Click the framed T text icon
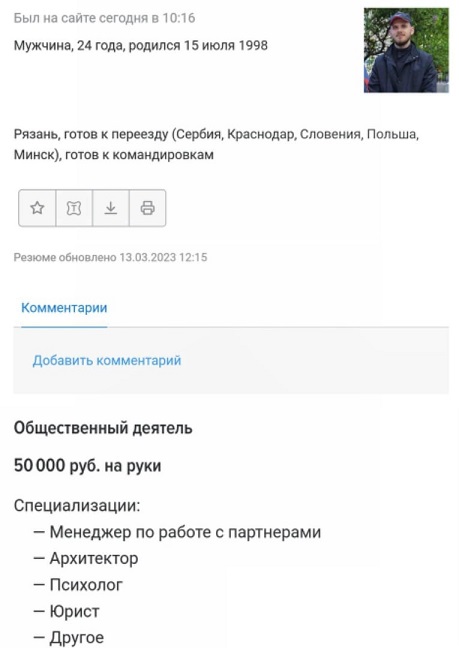The width and height of the screenshot is (459, 648). click(x=74, y=208)
